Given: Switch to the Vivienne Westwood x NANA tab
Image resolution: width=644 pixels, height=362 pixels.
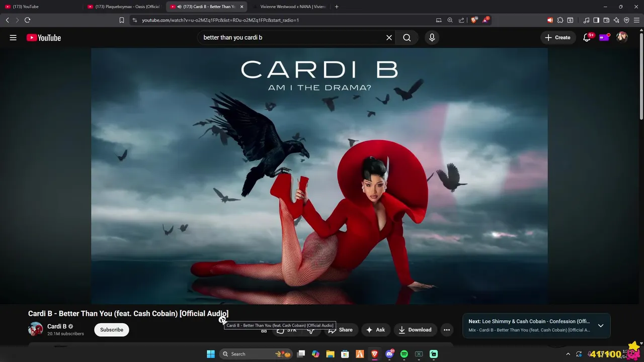Looking at the screenshot, I should click(x=289, y=7).
